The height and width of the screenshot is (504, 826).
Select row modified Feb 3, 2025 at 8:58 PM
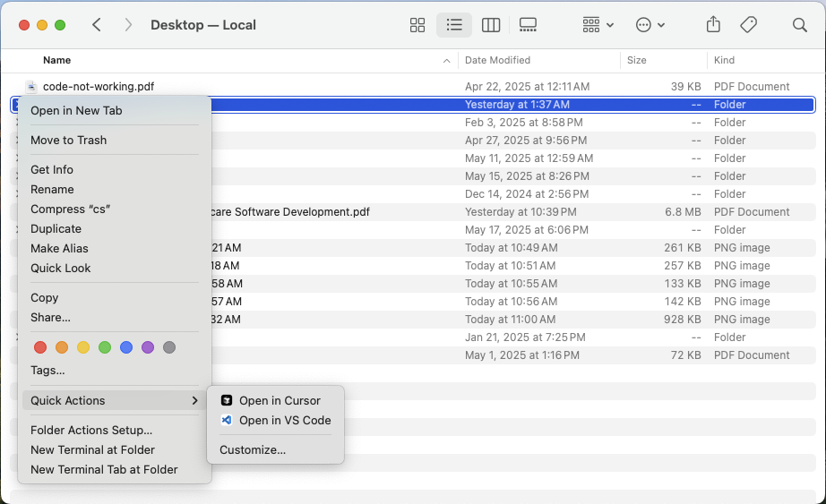[413, 122]
